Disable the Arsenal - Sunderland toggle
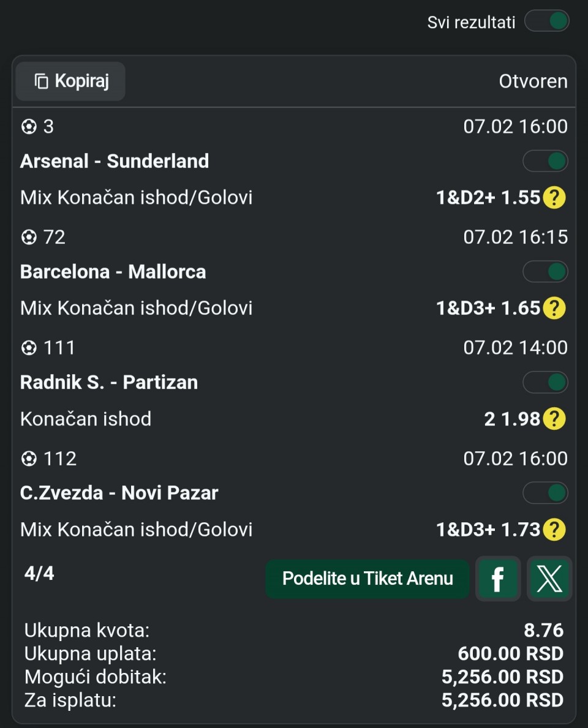588x728 pixels. tap(545, 162)
